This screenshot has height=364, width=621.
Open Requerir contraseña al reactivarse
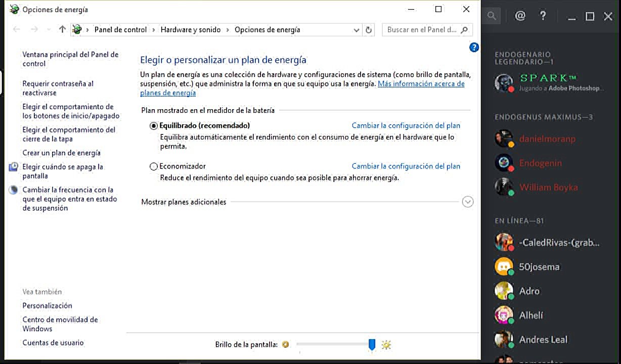58,88
